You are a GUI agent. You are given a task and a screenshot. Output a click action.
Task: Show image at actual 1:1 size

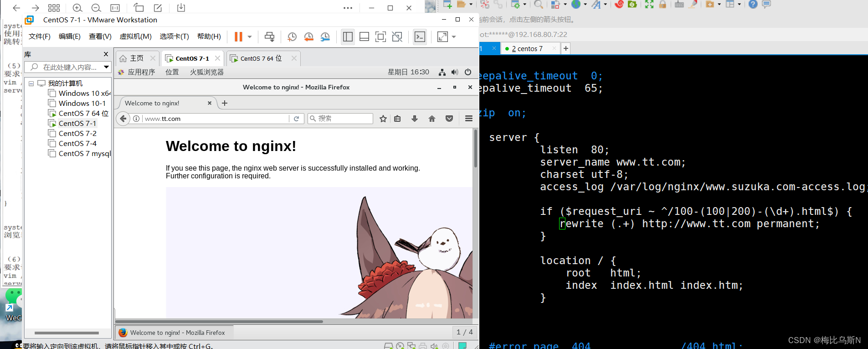(x=115, y=8)
